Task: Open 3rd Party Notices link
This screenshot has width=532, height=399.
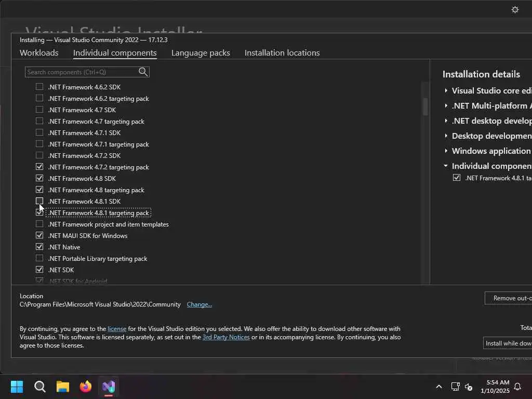Action: click(x=226, y=337)
